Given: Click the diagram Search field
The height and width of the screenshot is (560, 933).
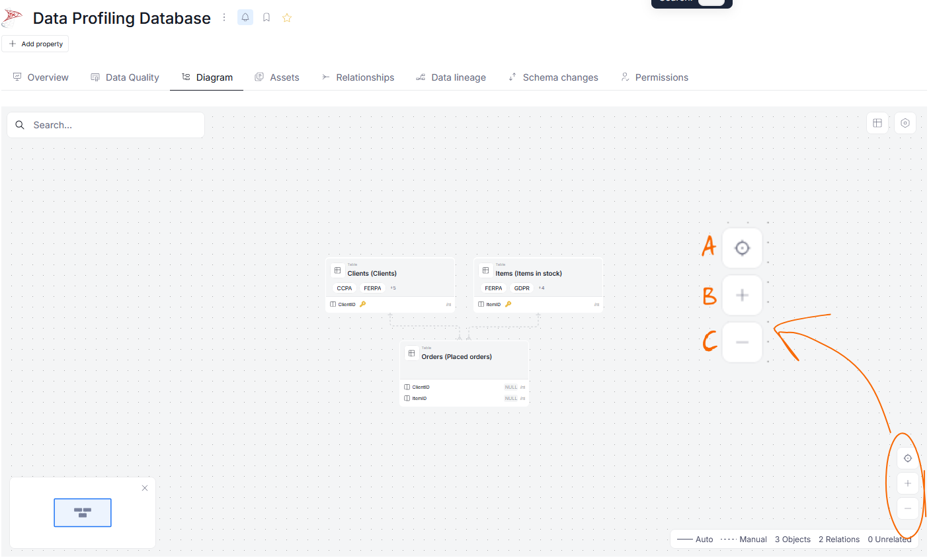Looking at the screenshot, I should [x=106, y=125].
